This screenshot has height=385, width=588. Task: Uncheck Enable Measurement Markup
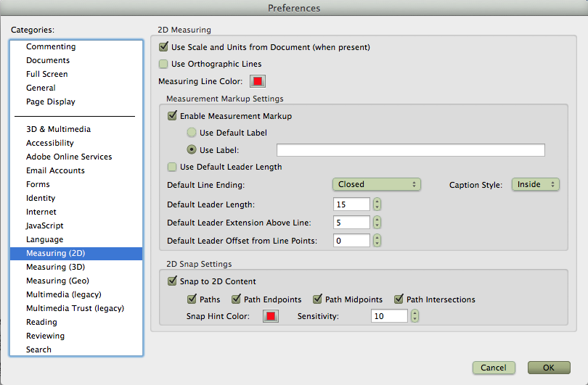172,115
